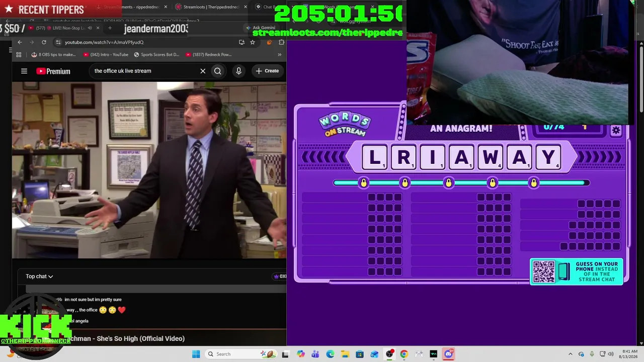Click The Office video player

(149, 170)
